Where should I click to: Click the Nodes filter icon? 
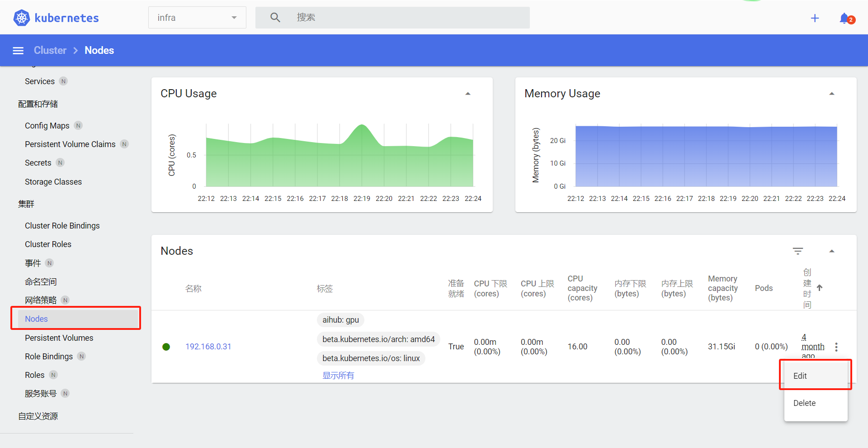[x=798, y=251]
